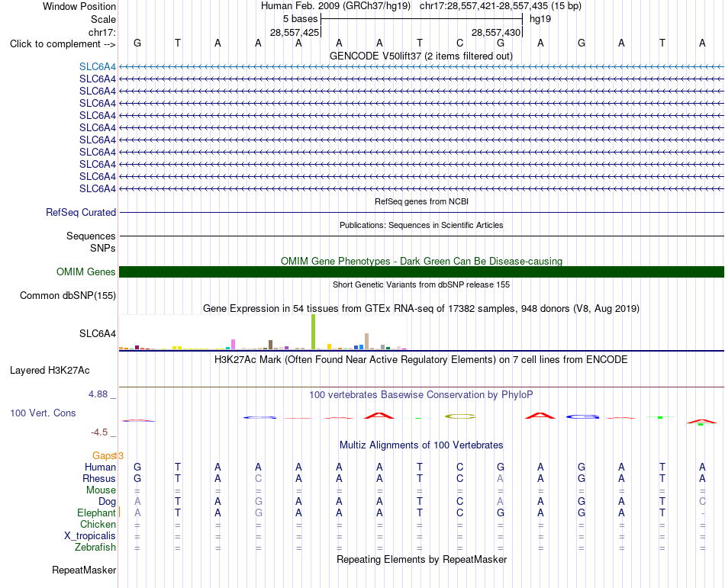Click the OMIM Gene Phenotypes green title
The height and width of the screenshot is (588, 725).
coord(421,261)
